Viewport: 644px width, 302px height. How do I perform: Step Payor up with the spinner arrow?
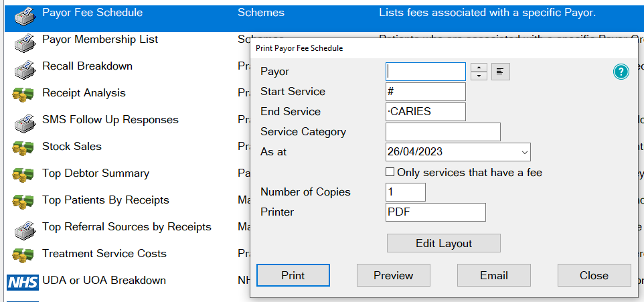479,68
